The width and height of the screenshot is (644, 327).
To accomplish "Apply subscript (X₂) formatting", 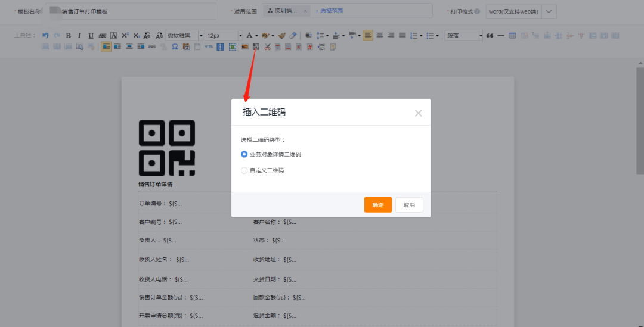I will coord(137,36).
